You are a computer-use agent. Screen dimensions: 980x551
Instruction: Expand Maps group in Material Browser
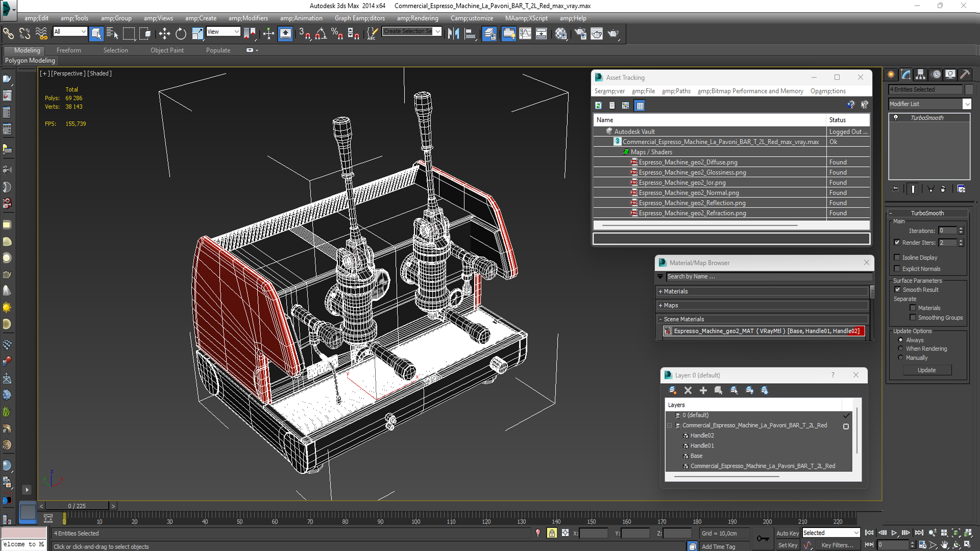[x=660, y=305]
